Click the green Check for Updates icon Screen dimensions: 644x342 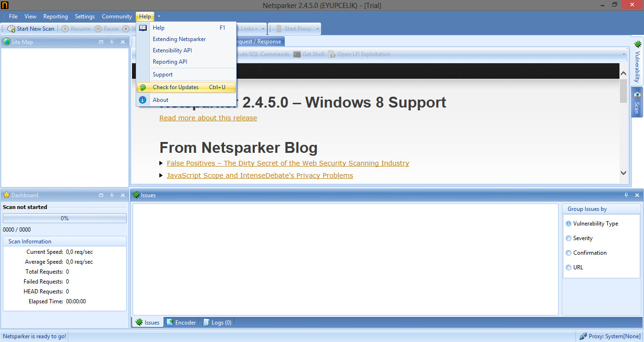click(x=143, y=87)
